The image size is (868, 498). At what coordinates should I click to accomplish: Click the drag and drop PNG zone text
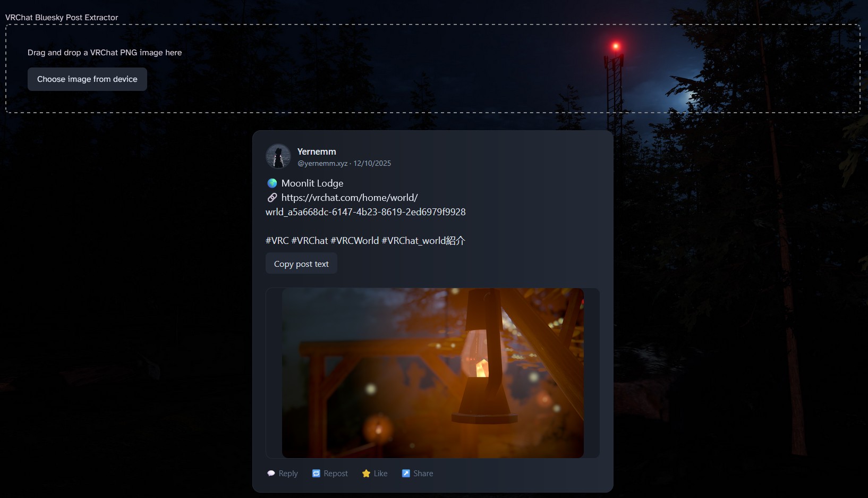(x=105, y=53)
